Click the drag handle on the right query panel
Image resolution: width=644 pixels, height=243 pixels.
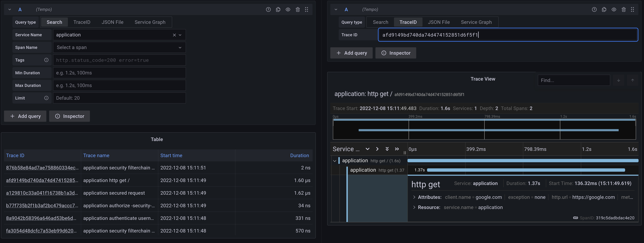[x=632, y=9]
